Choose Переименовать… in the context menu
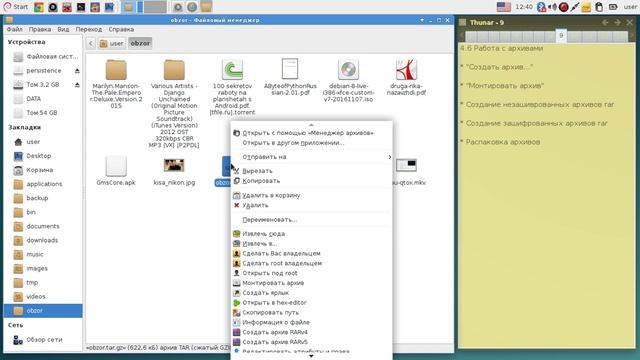 (311, 220)
